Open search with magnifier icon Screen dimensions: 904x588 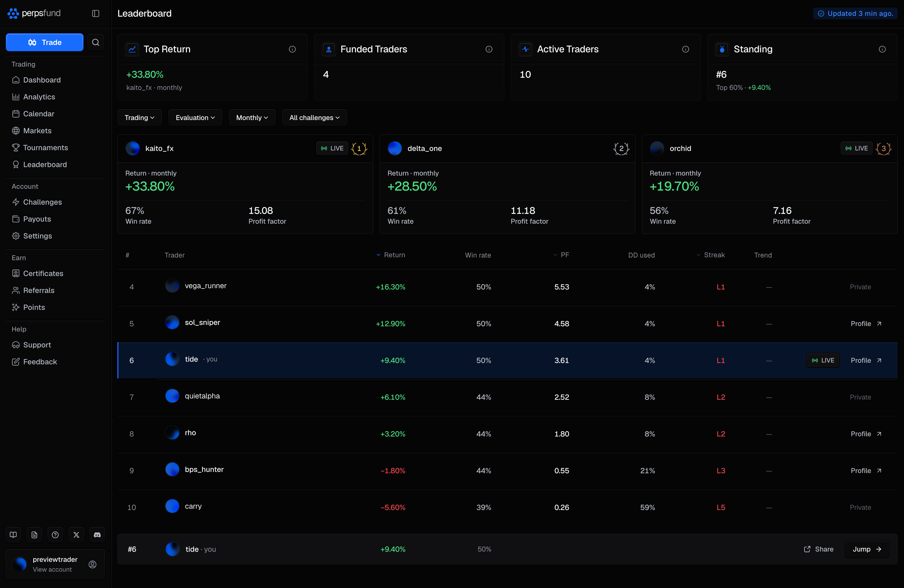[96, 42]
